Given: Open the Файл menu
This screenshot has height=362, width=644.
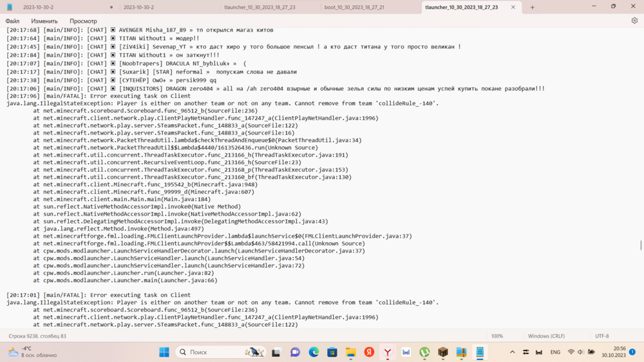Looking at the screenshot, I should coord(12,21).
